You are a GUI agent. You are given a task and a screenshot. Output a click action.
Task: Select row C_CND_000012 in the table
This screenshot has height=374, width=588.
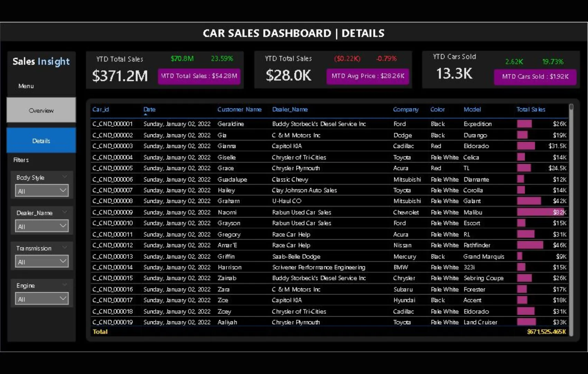(x=112, y=245)
